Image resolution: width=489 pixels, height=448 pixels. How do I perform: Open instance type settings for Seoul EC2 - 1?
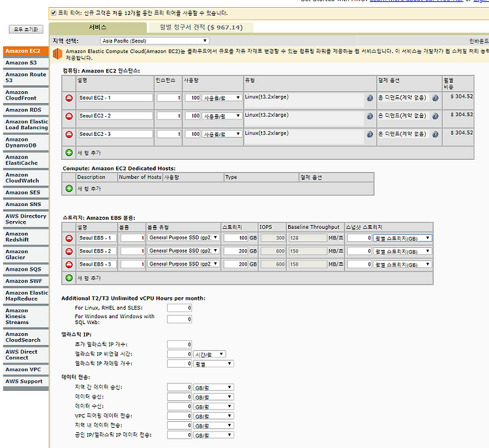[370, 98]
